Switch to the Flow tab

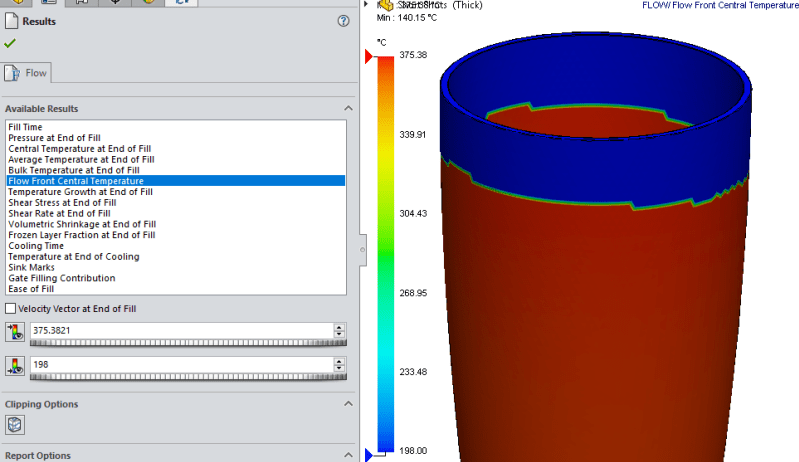coord(26,73)
